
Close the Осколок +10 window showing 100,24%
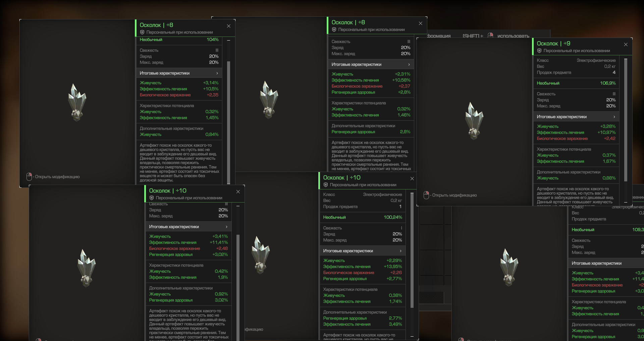coord(412,178)
